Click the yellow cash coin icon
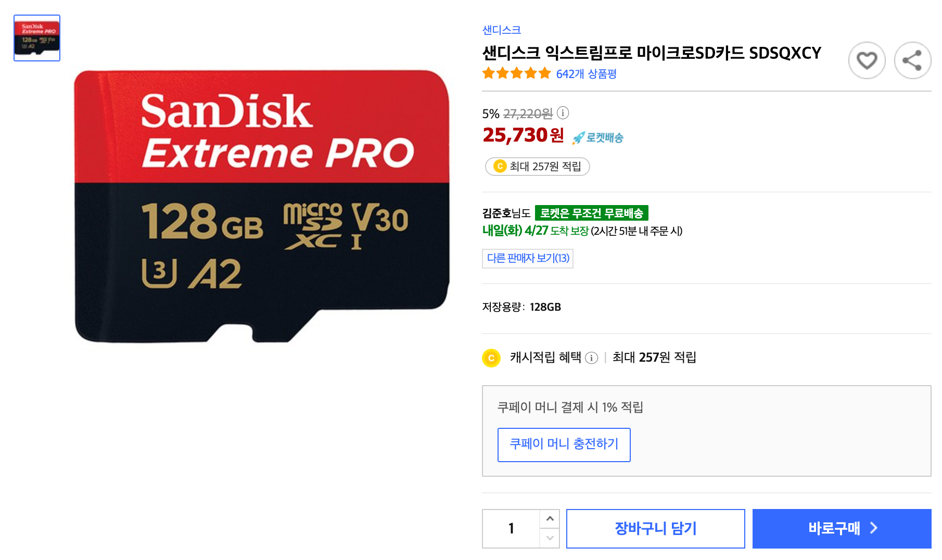Screen dimensions: 942x560 click(491, 358)
